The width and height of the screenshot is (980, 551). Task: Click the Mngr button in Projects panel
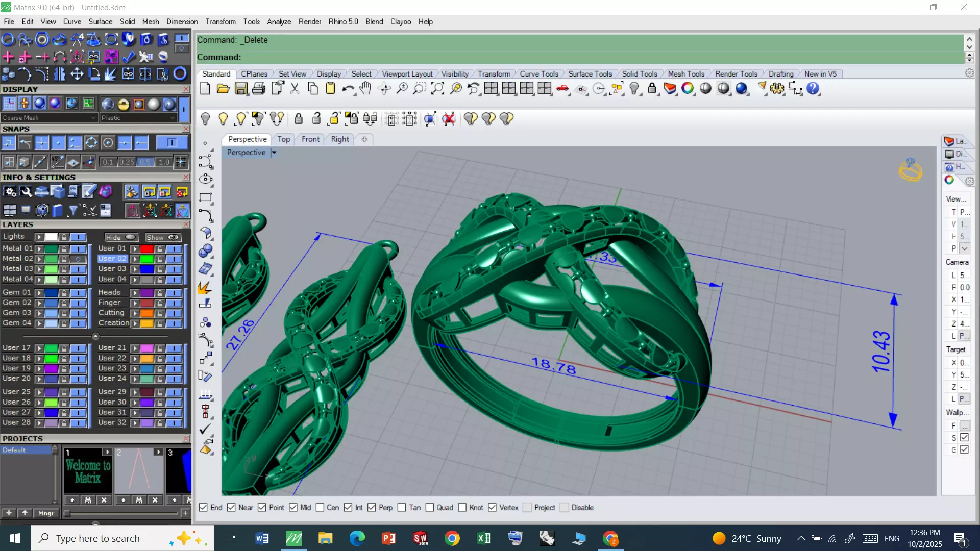click(x=46, y=513)
